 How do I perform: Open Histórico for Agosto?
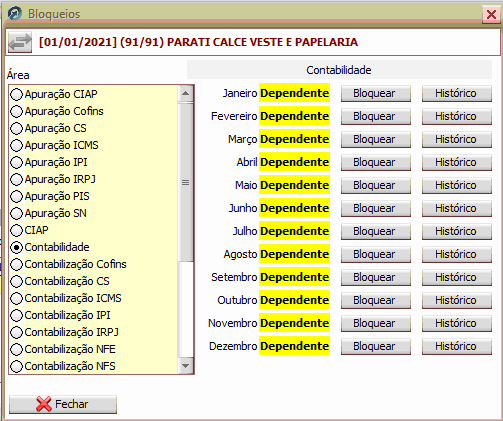point(457,254)
